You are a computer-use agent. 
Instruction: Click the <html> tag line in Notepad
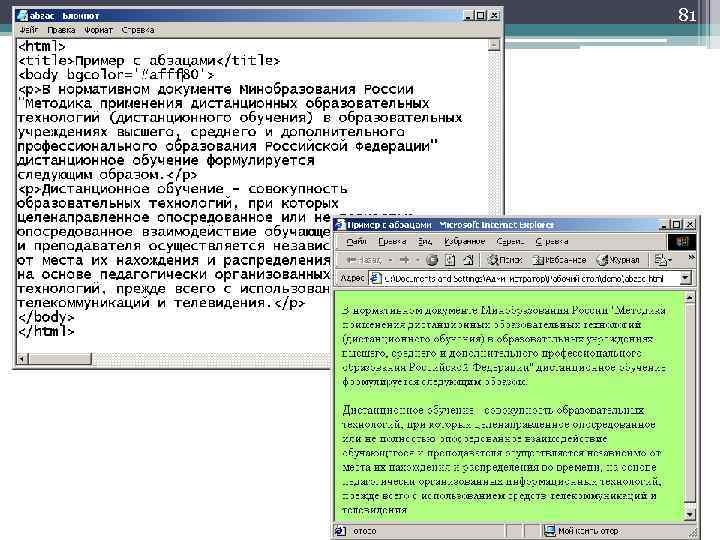[x=42, y=46]
